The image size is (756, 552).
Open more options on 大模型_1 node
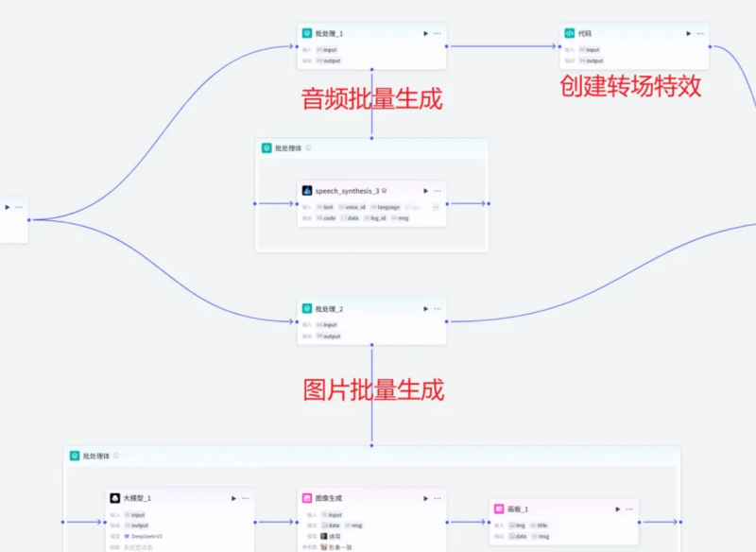[x=246, y=498]
